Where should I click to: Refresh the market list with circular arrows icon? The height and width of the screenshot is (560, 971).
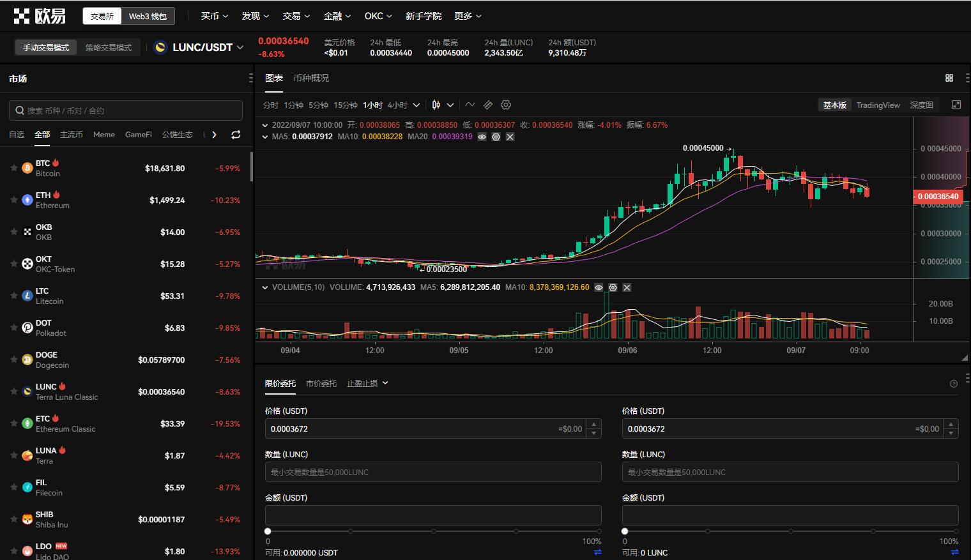[x=235, y=135]
